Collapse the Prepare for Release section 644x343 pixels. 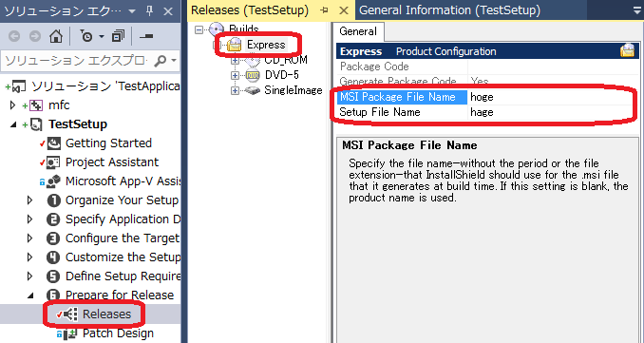(x=30, y=295)
